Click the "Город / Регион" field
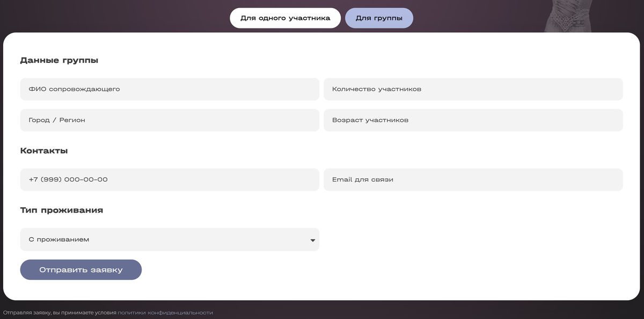This screenshot has width=644, height=319. (170, 120)
